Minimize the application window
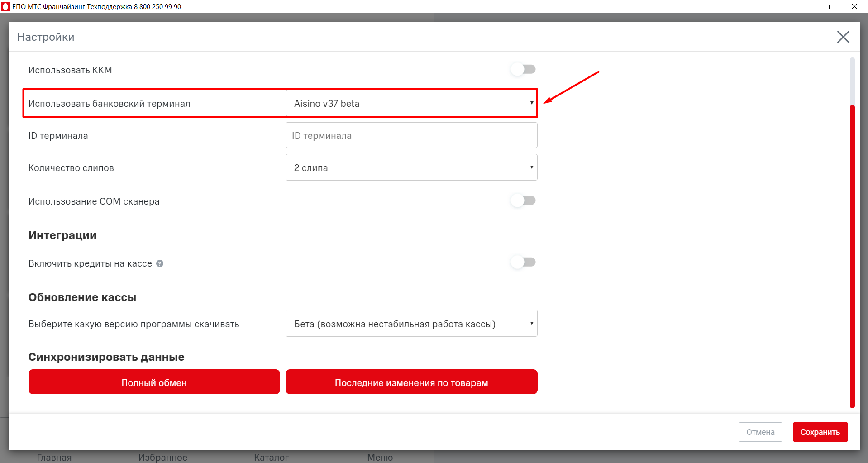The image size is (868, 463). [801, 6]
